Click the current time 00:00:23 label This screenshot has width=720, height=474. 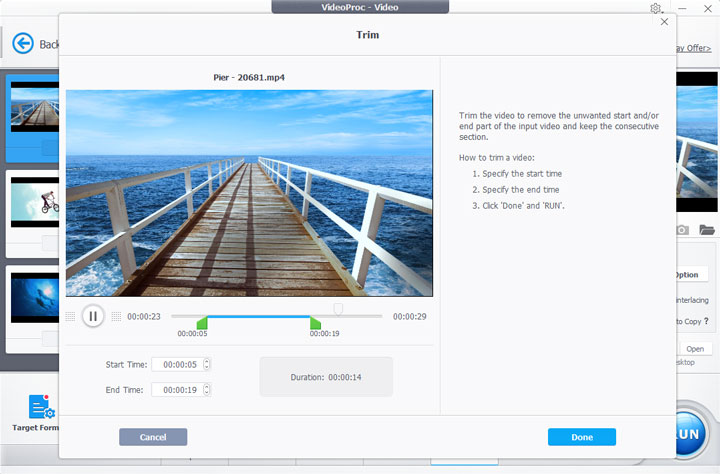point(144,316)
